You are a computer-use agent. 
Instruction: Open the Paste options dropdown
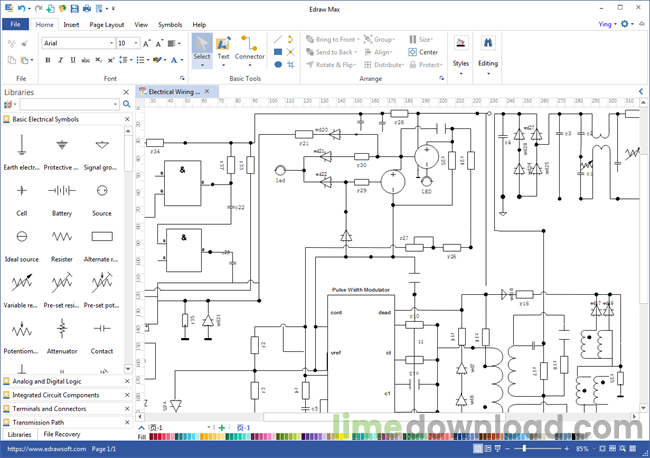[32, 61]
